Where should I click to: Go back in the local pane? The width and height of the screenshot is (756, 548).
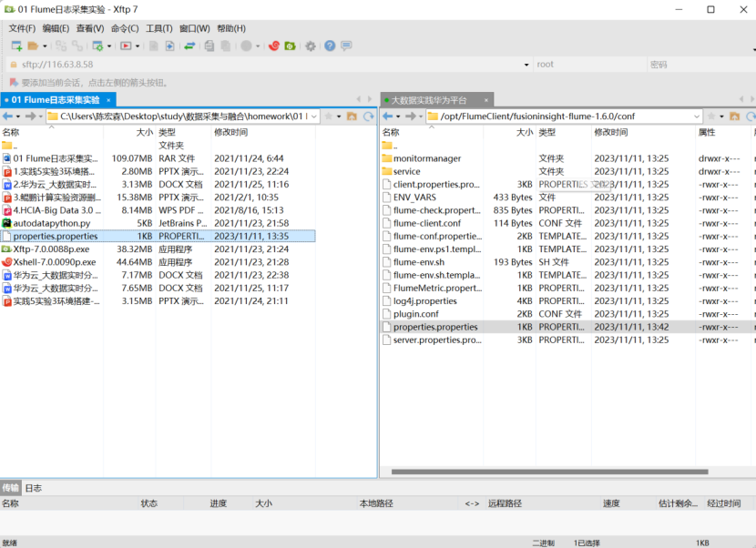pyautogui.click(x=7, y=117)
